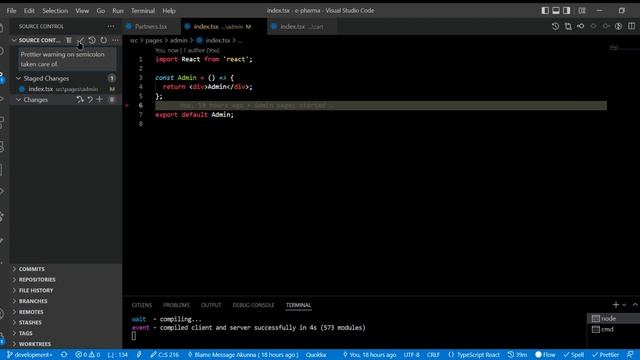Switch to the Output panel tab
The image size is (640, 360).
(211, 305)
